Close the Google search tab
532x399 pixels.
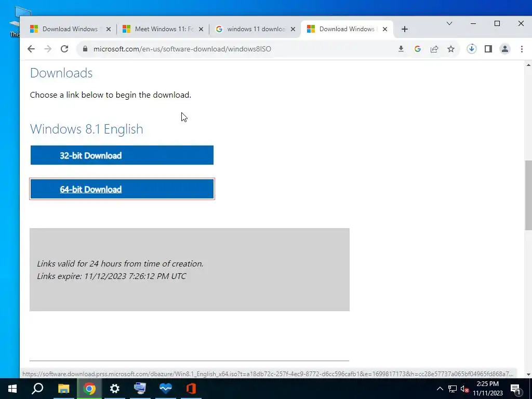pos(293,29)
